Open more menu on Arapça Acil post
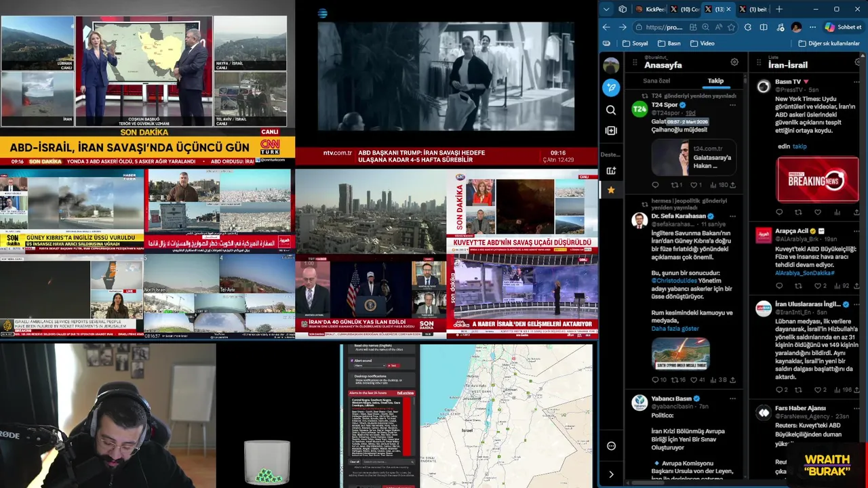The width and height of the screenshot is (868, 488). point(857,231)
